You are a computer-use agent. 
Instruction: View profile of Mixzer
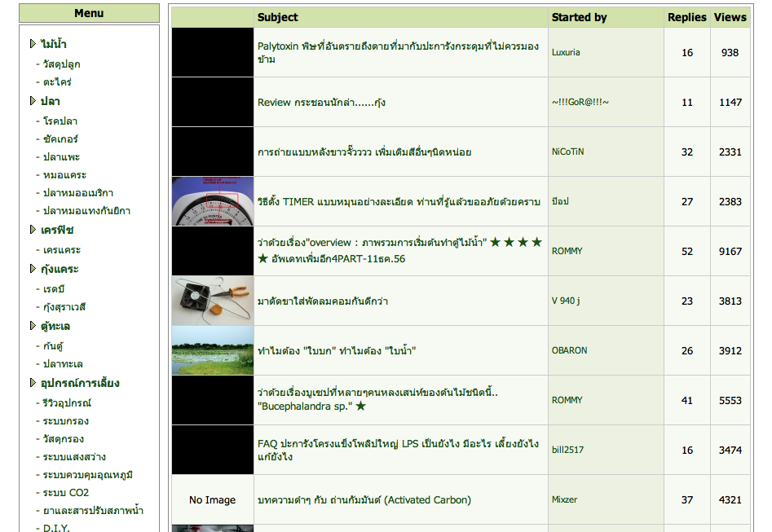click(564, 499)
